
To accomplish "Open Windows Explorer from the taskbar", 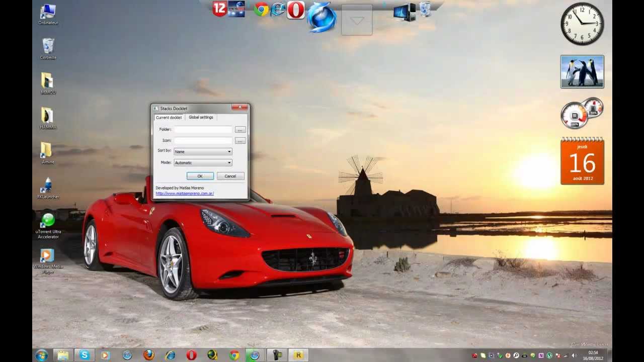I will 63,355.
